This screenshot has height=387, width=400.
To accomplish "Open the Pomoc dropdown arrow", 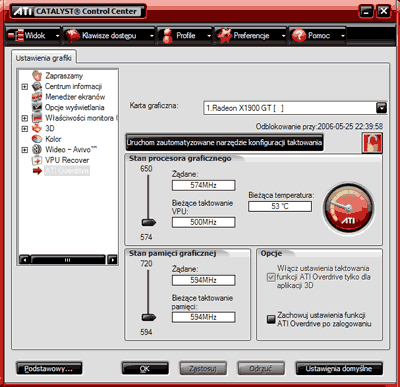I will pyautogui.click(x=342, y=36).
